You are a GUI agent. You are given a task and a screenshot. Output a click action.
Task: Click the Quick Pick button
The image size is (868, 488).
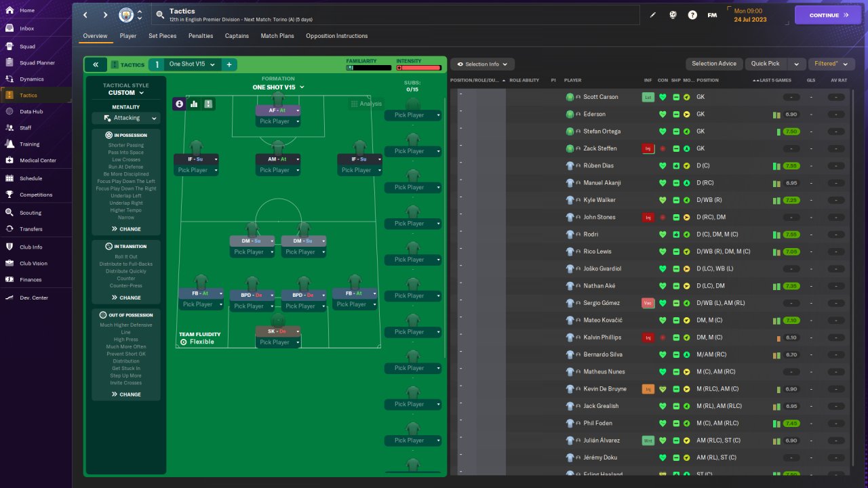click(766, 64)
